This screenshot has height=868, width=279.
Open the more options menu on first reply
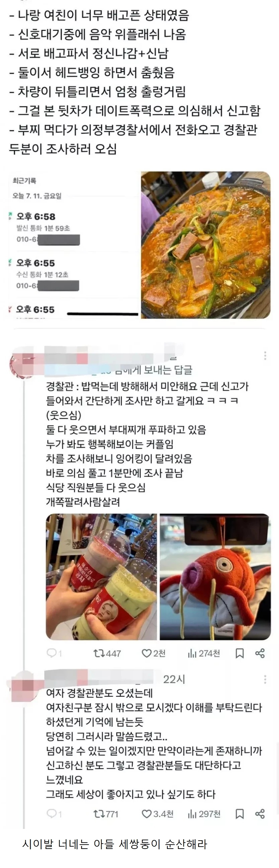tap(265, 355)
